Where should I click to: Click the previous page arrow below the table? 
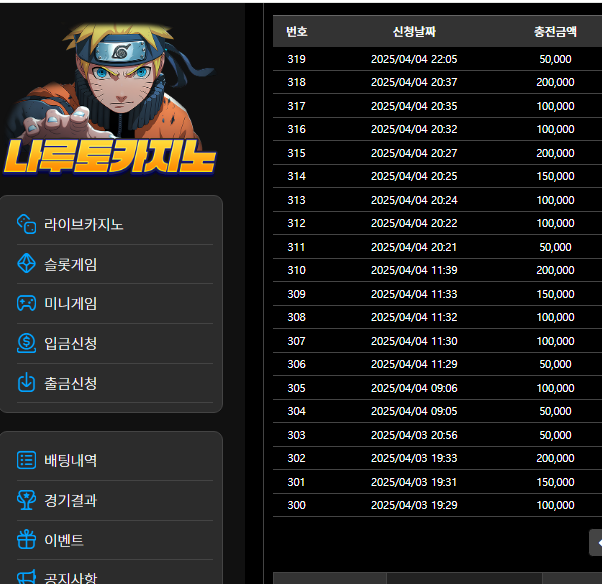pos(596,542)
